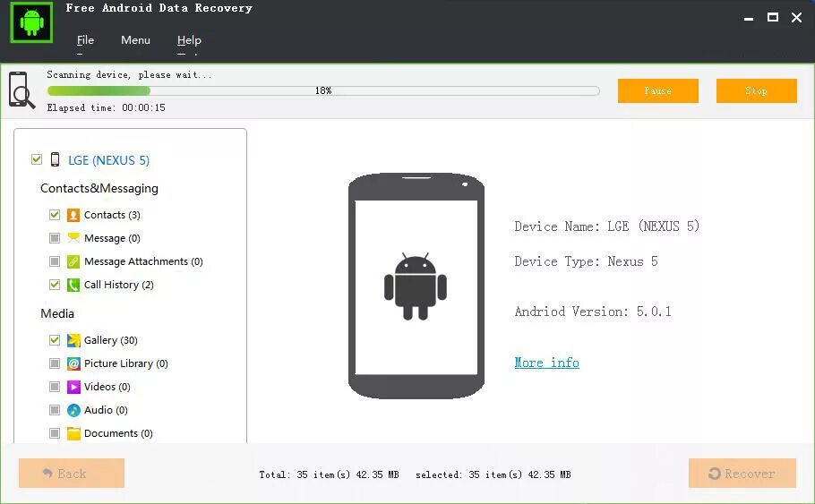The image size is (815, 504).
Task: Click the small phone icon beside LGE (NEXUS 5)
Action: tap(55, 159)
